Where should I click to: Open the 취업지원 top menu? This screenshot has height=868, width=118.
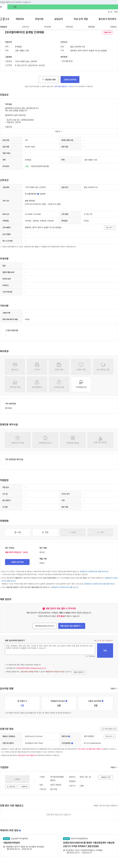pyautogui.click(x=39, y=19)
